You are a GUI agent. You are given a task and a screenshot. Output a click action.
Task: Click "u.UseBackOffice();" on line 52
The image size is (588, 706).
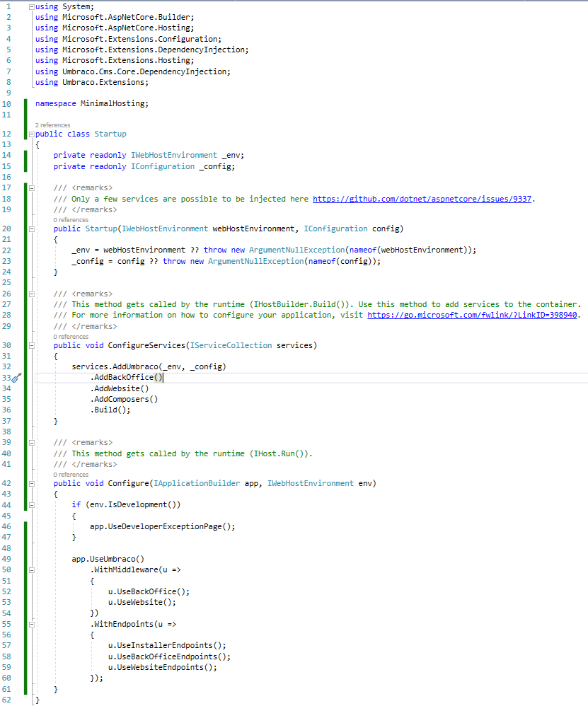click(149, 591)
